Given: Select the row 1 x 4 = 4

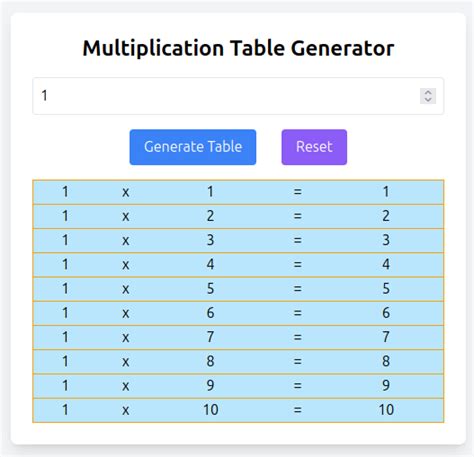Looking at the screenshot, I should coord(238,265).
